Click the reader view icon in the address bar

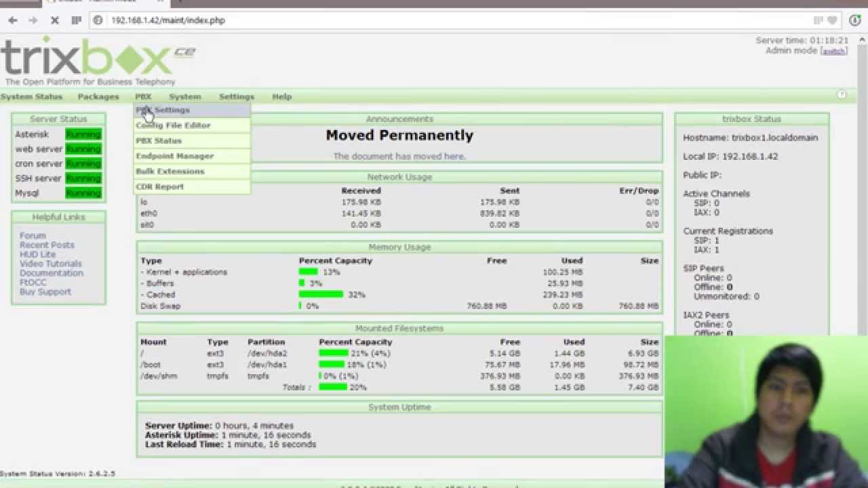tap(818, 20)
